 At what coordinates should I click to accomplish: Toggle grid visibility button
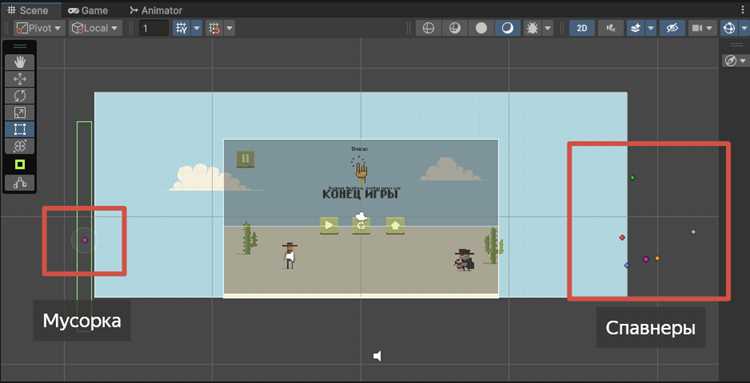[182, 28]
